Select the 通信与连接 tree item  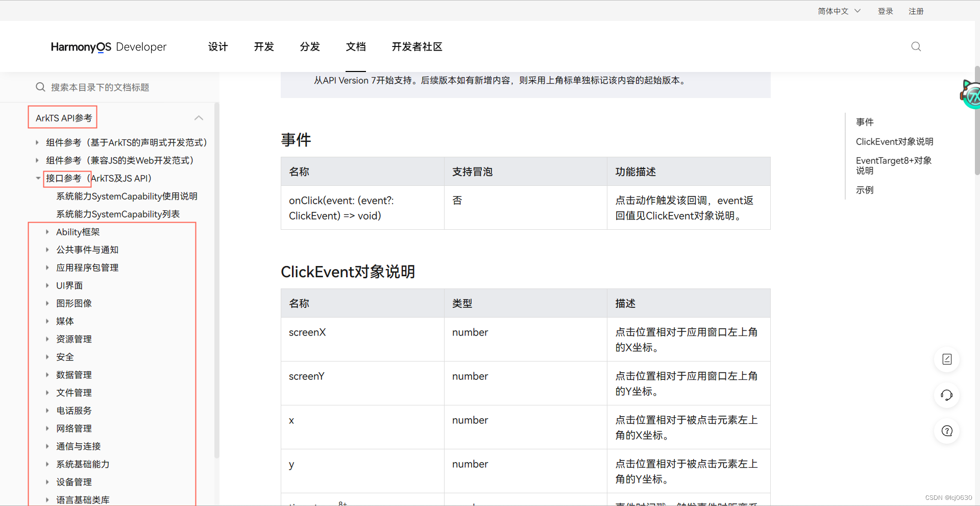coord(79,446)
